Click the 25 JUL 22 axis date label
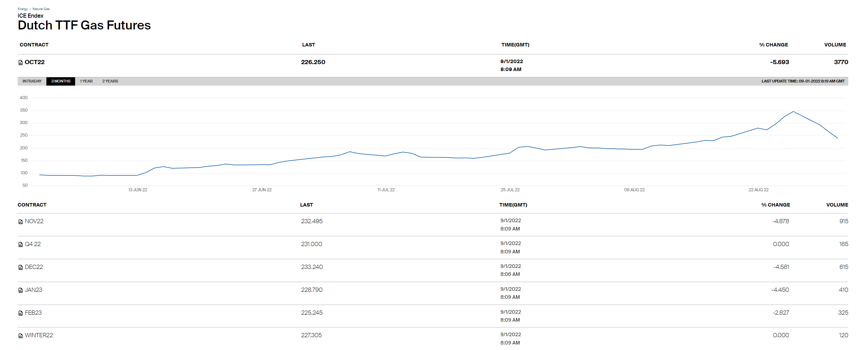Screen dimensions: 868x350 click(510, 190)
